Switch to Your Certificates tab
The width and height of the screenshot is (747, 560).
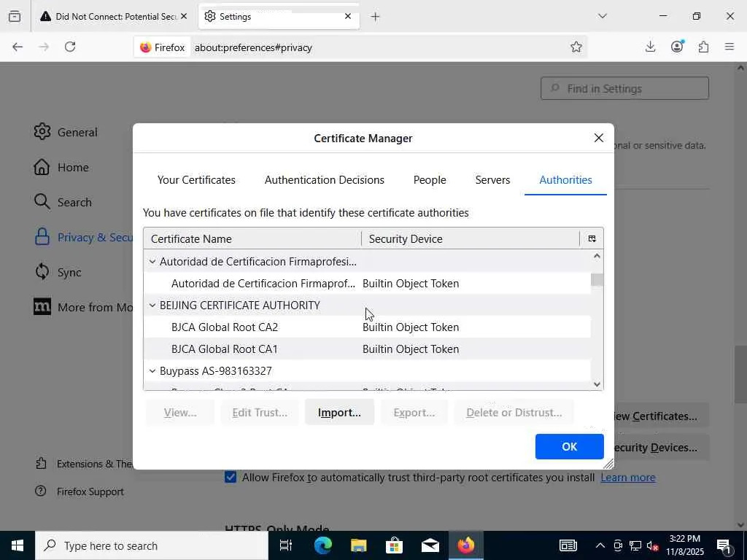[196, 180]
